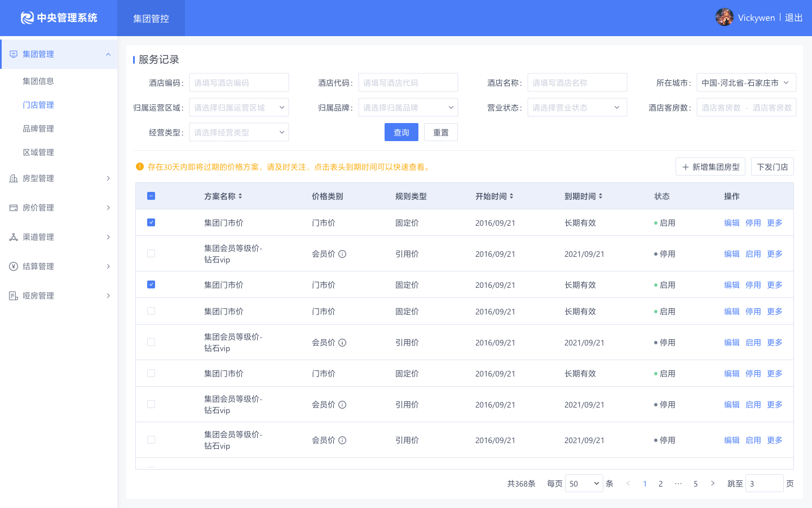The image size is (812, 508).
Task: Click the pagination ellipsis
Action: tap(678, 484)
